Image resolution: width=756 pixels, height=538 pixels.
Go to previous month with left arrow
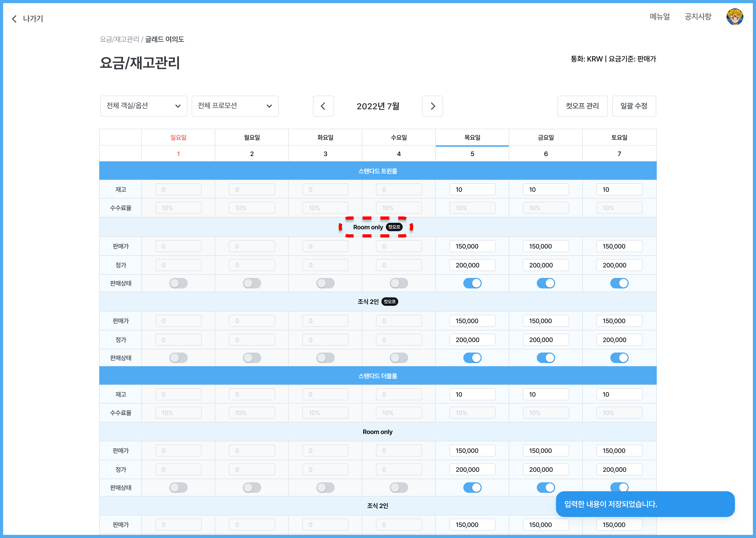tap(323, 106)
